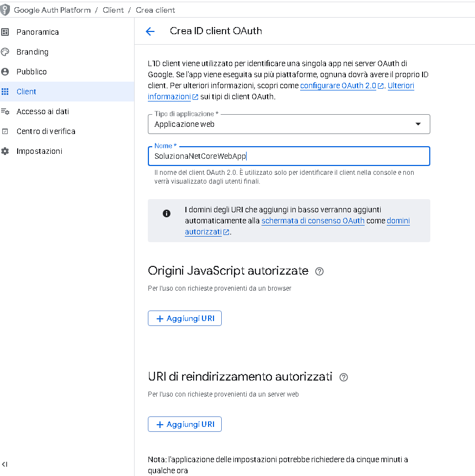Open help for URI di reindirizzamento autorizzati
The height and width of the screenshot is (476, 475).
tap(344, 377)
